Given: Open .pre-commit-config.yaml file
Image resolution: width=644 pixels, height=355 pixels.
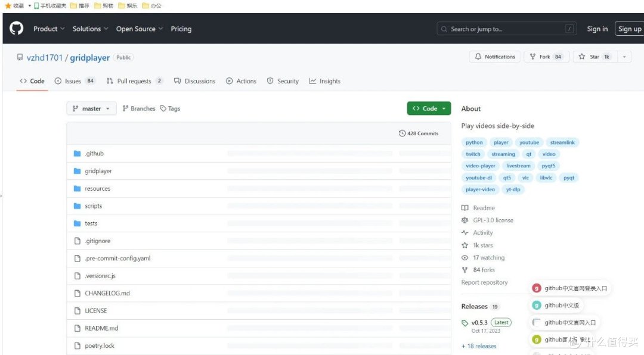Looking at the screenshot, I should [x=117, y=258].
